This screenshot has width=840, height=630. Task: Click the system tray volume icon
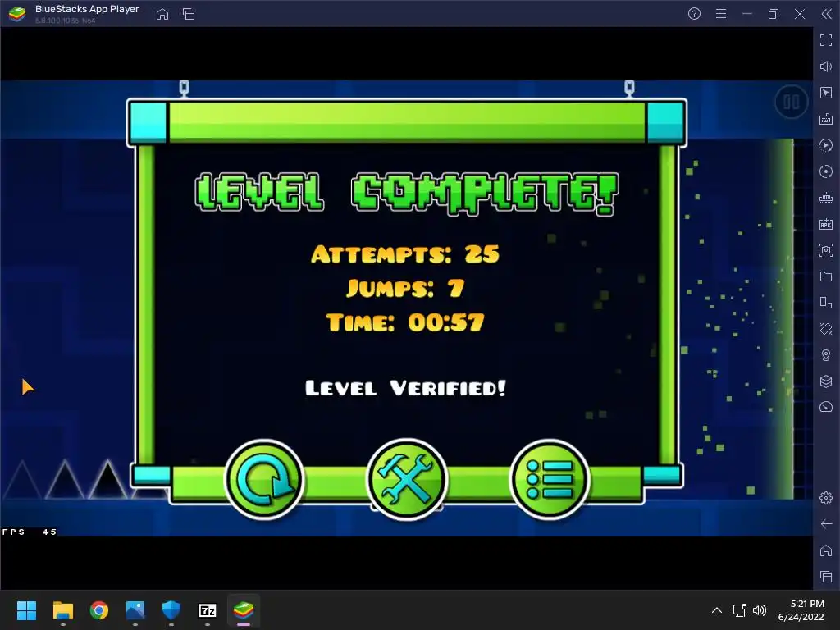760,610
